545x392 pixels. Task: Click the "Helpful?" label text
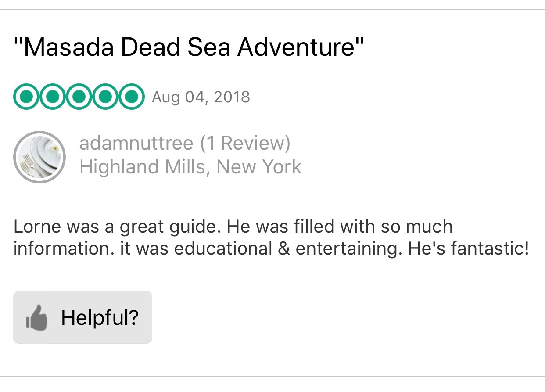(x=100, y=317)
